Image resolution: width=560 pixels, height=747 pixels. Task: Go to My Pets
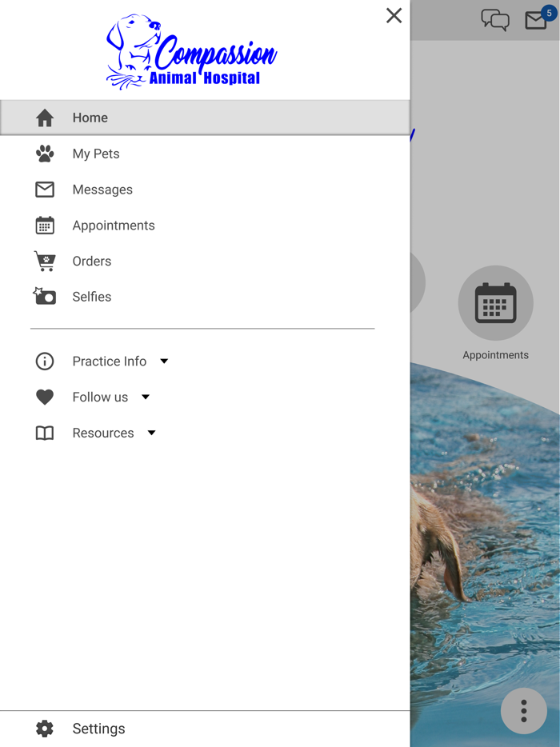pos(205,154)
